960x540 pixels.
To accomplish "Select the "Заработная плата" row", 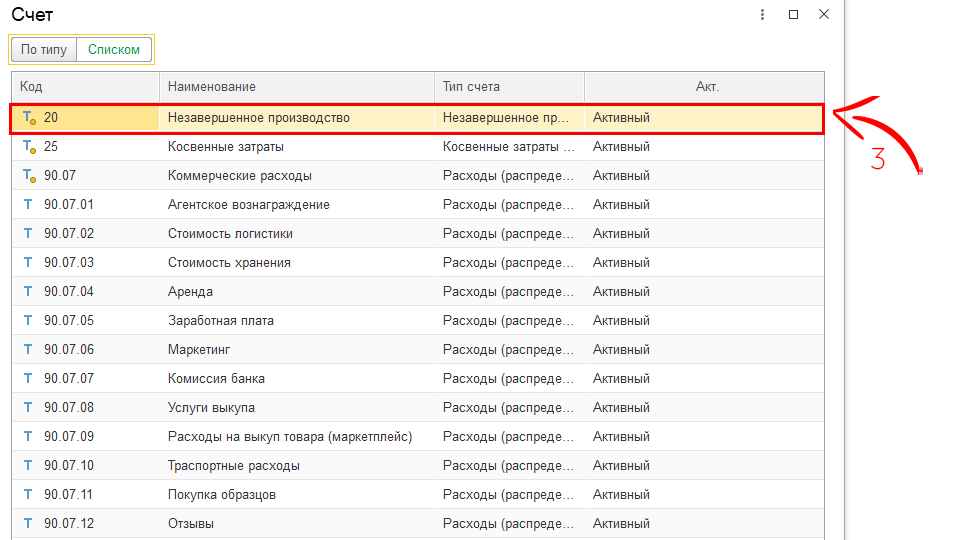I will 221,321.
